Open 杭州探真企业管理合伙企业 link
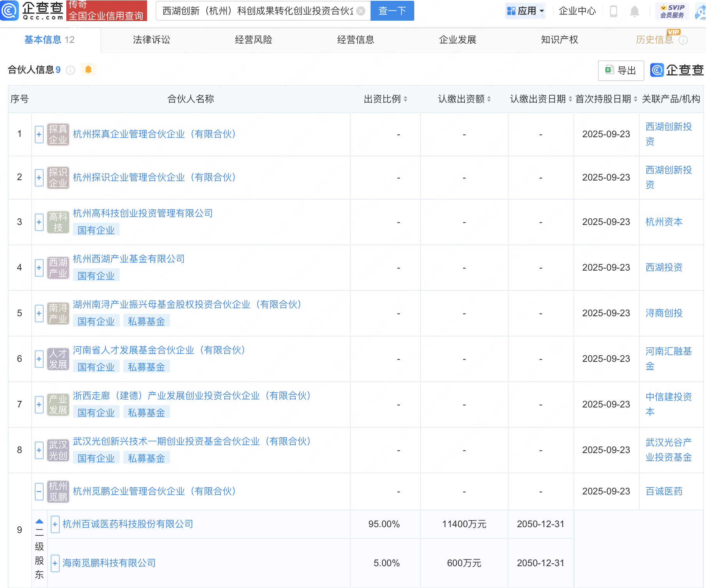The height and width of the screenshot is (588, 706). point(154,134)
